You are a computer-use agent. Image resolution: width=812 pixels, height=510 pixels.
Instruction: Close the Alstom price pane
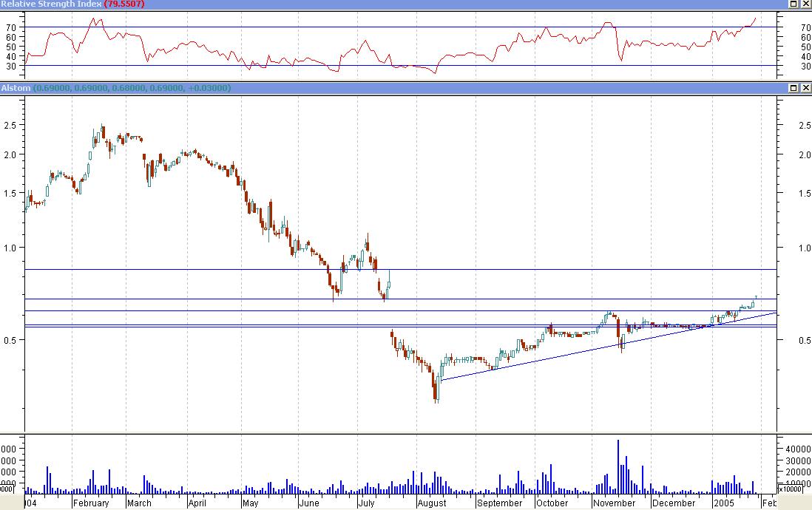coord(806,88)
